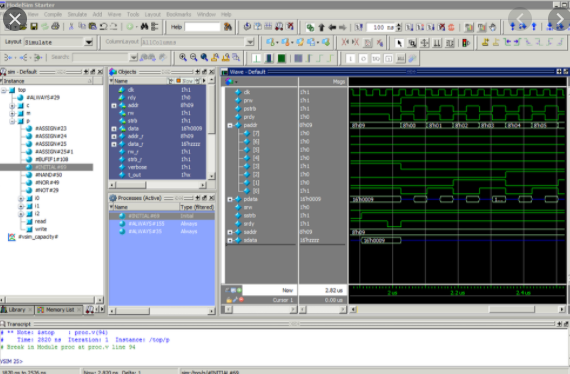570x374 pixels.
Task: Click the Objects pane vertical scrollbar
Action: [211, 128]
